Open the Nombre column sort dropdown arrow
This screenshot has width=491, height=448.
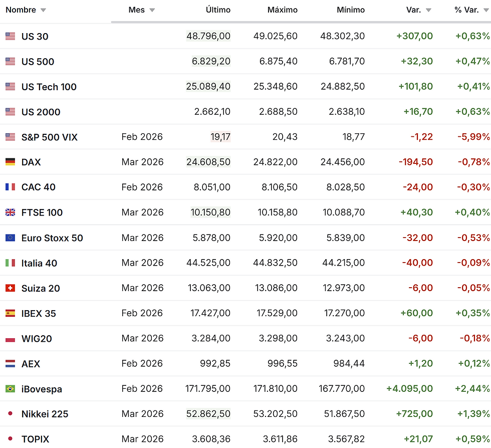[43, 10]
